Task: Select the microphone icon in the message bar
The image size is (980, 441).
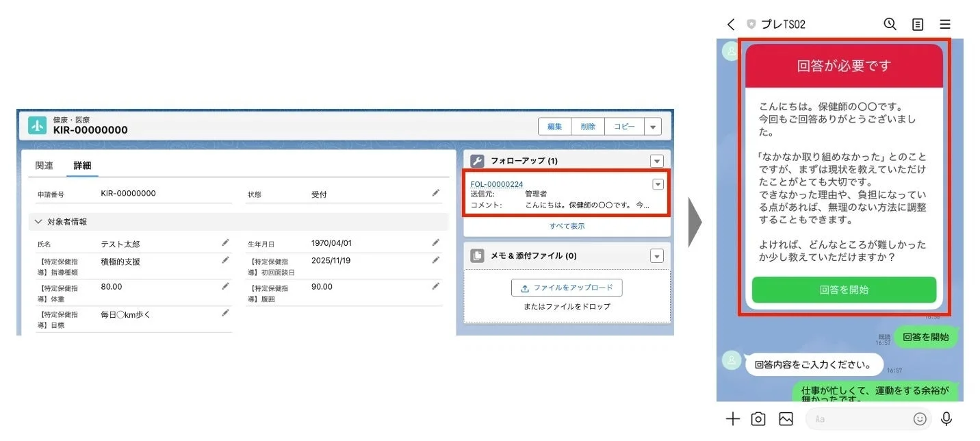Action: (946, 418)
